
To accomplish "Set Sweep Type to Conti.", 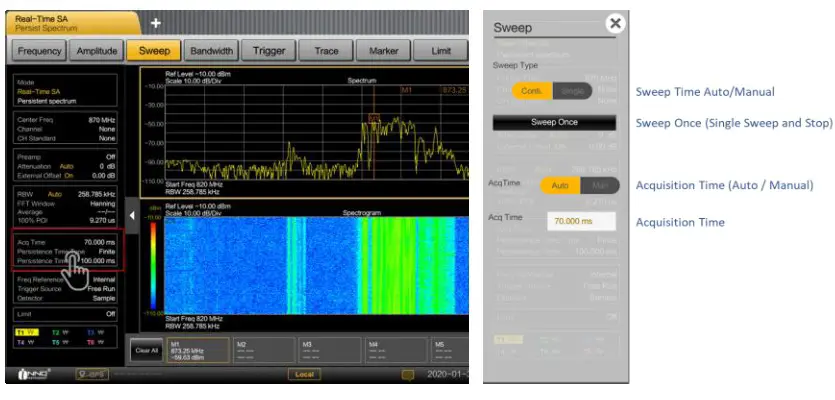I will [532, 91].
